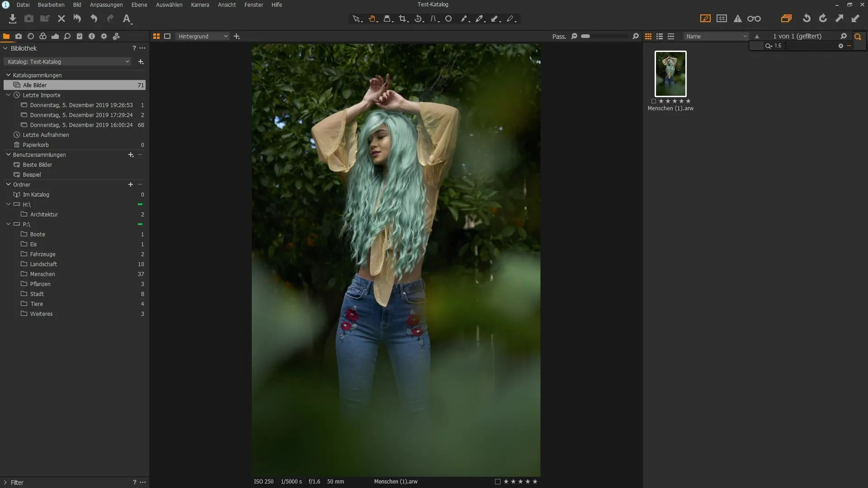The height and width of the screenshot is (488, 868).
Task: Select the Crop tool
Action: pyautogui.click(x=403, y=19)
